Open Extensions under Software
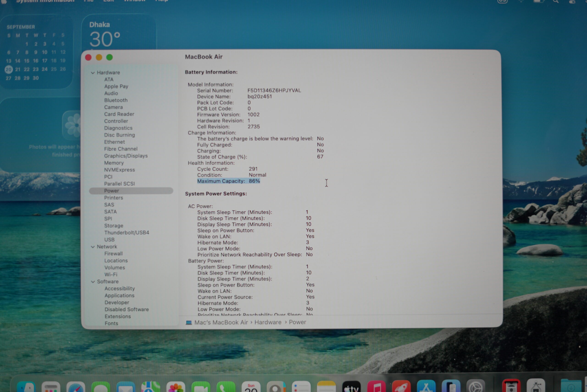 click(x=118, y=317)
